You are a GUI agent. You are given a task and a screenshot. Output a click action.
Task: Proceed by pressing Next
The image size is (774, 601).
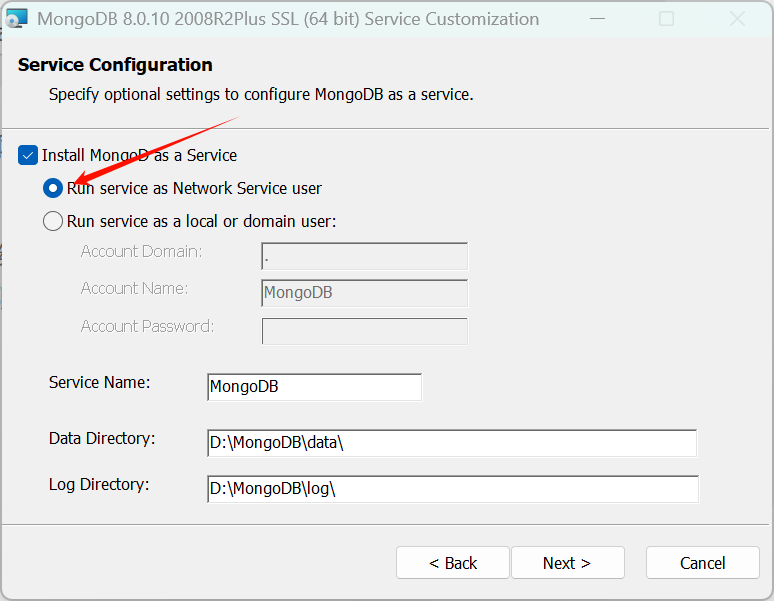coord(567,563)
